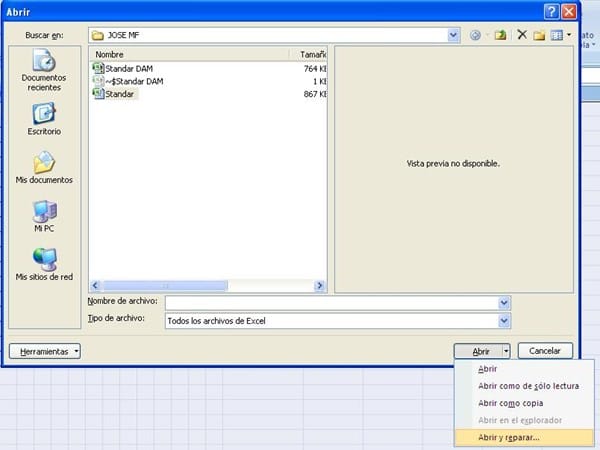
Task: Open Documentos recientes in sidebar
Action: (x=44, y=68)
